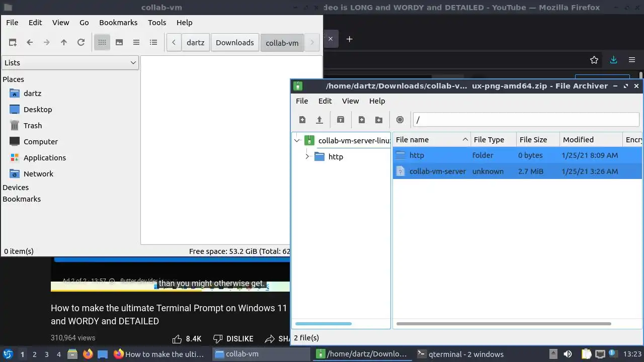Open dartz home place in sidebar
Screen dimensions: 644x362
[x=32, y=94]
